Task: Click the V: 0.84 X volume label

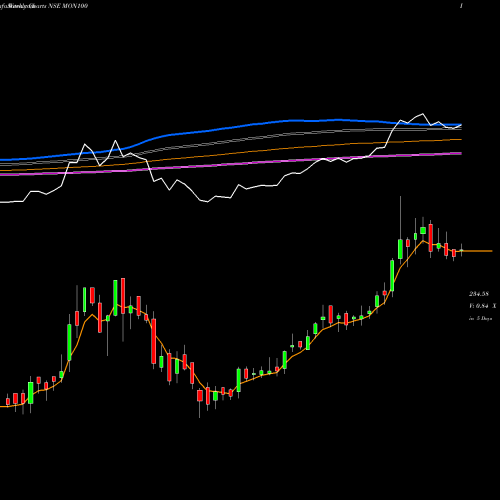Action: coord(482,306)
